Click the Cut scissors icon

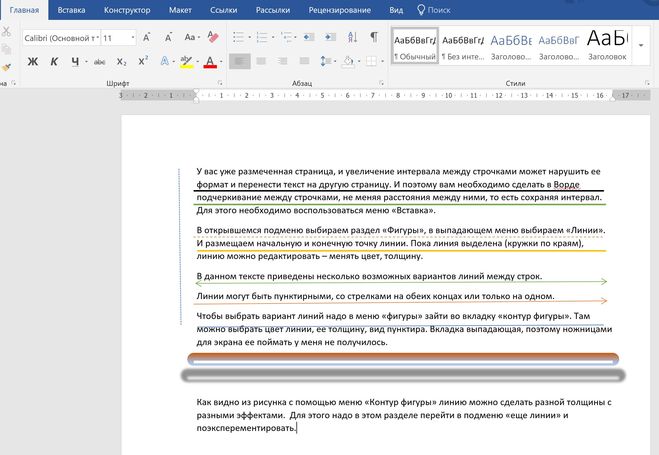pyautogui.click(x=5, y=31)
